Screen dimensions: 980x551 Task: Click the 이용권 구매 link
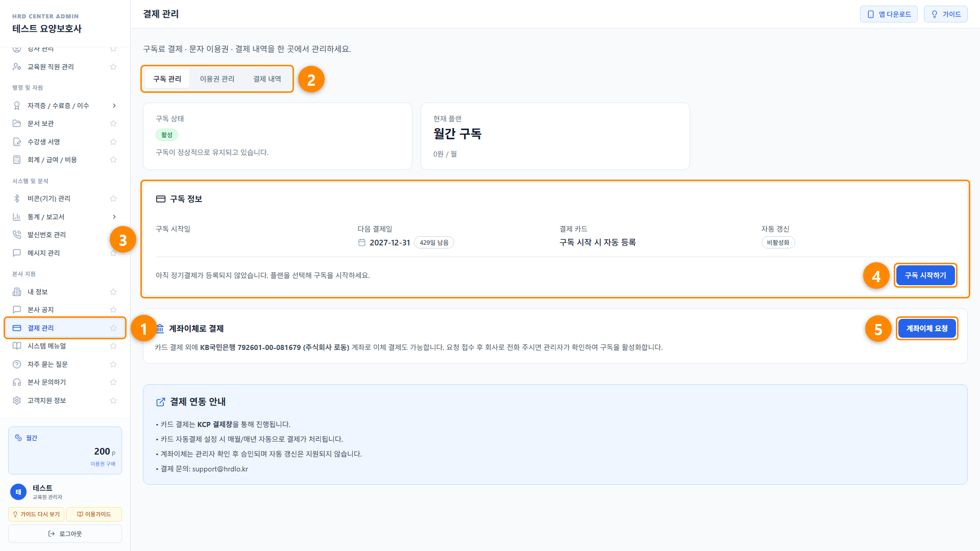tap(103, 464)
